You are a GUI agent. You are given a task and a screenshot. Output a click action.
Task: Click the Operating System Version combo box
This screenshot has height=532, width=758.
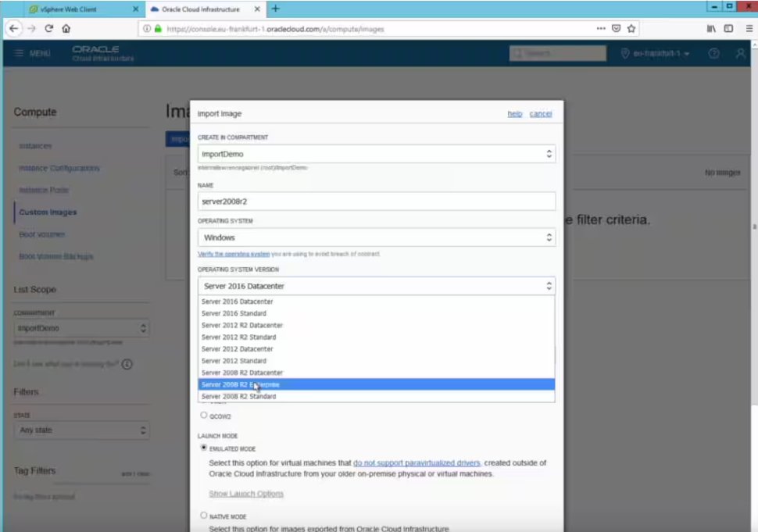[376, 286]
